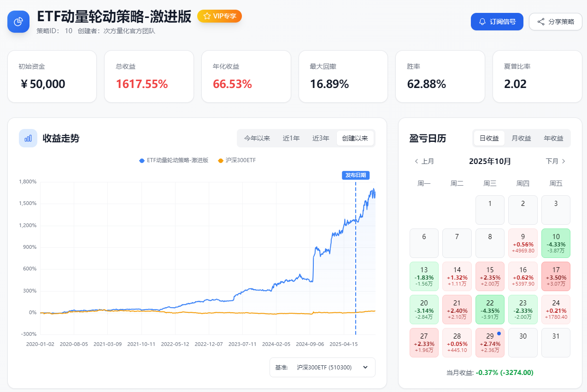Click the pie chart strategy logo icon
Image resolution: width=587 pixels, height=392 pixels.
18,22
